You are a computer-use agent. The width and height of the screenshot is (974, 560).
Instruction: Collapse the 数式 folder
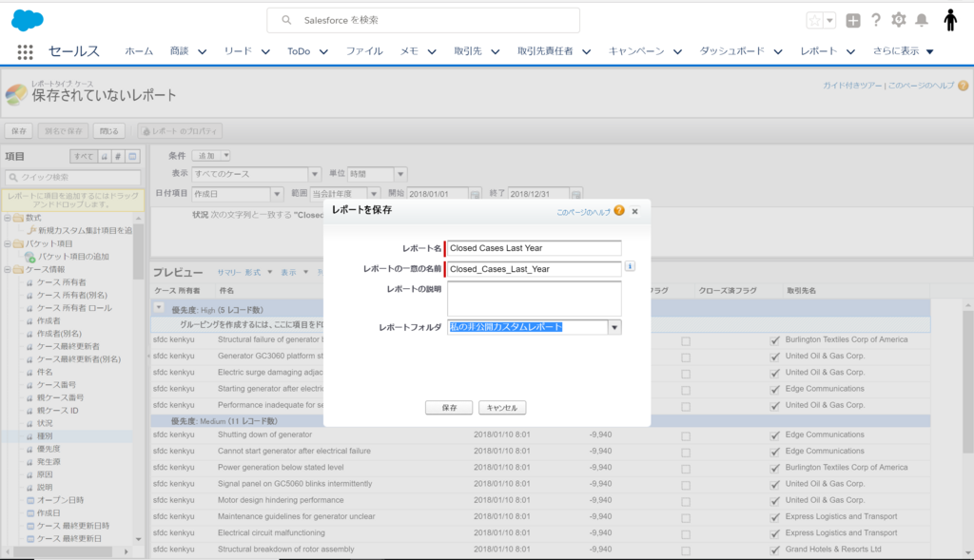point(8,218)
